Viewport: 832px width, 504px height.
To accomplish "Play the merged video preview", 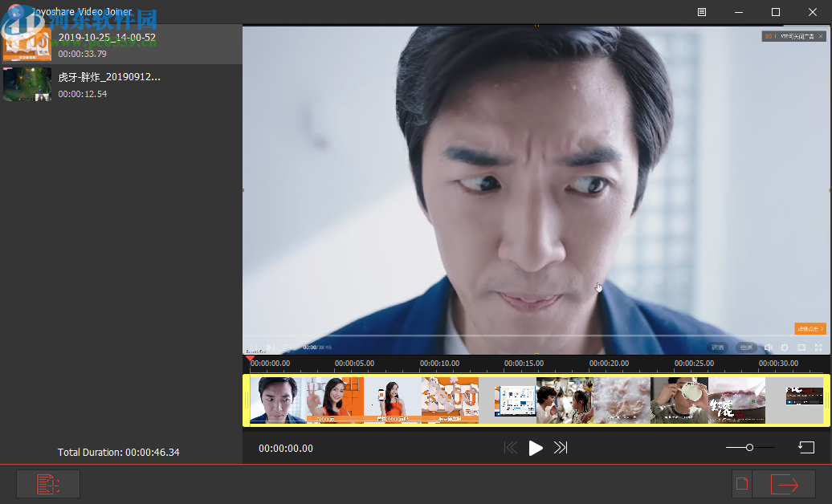I will pos(536,448).
